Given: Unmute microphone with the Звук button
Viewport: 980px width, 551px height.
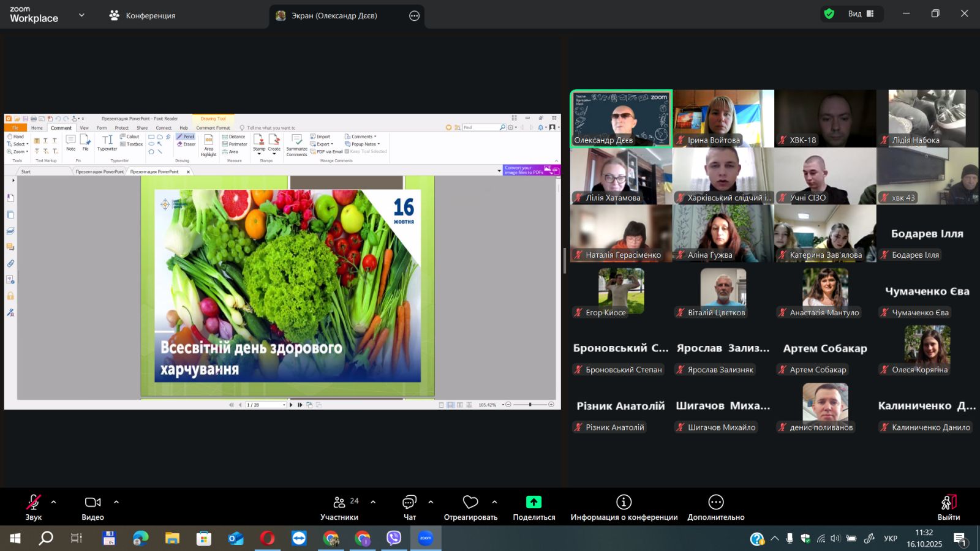Looking at the screenshot, I should pos(34,507).
